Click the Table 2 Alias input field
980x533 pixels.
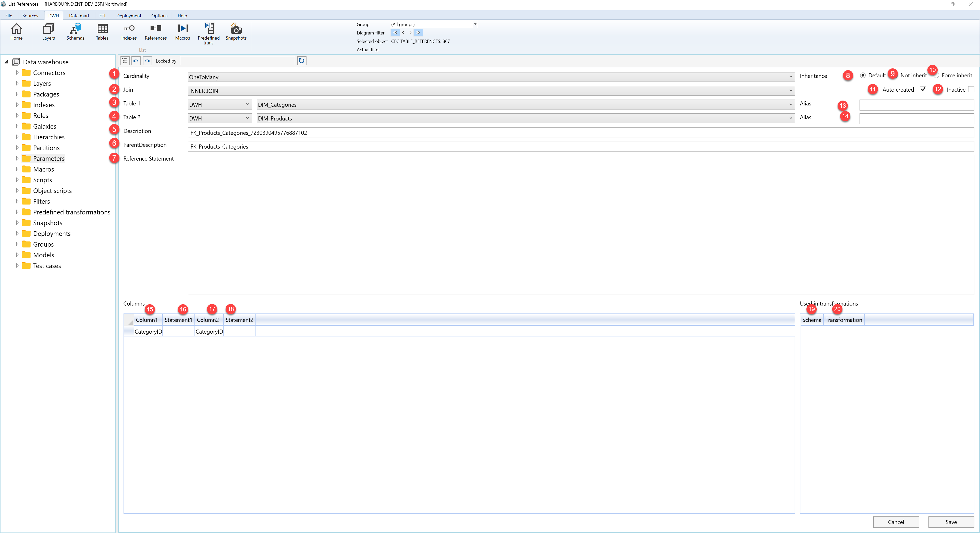[x=917, y=118]
